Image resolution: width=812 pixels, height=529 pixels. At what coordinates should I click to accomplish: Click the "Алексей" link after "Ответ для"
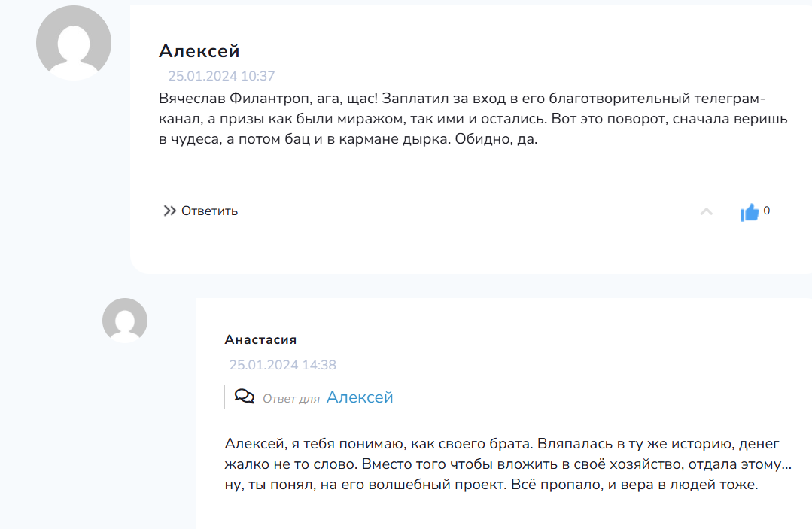(360, 397)
